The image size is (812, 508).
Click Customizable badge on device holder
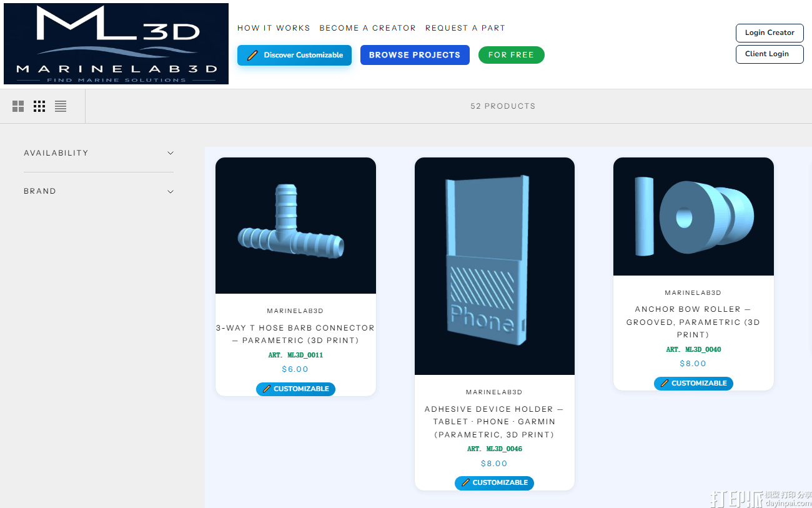click(x=494, y=482)
